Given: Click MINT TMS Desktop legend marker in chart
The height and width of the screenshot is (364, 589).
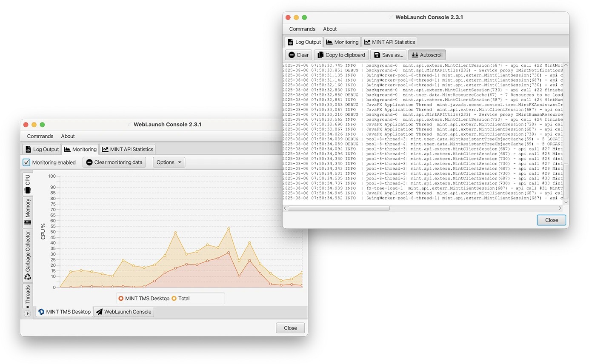Looking at the screenshot, I should tap(121, 299).
